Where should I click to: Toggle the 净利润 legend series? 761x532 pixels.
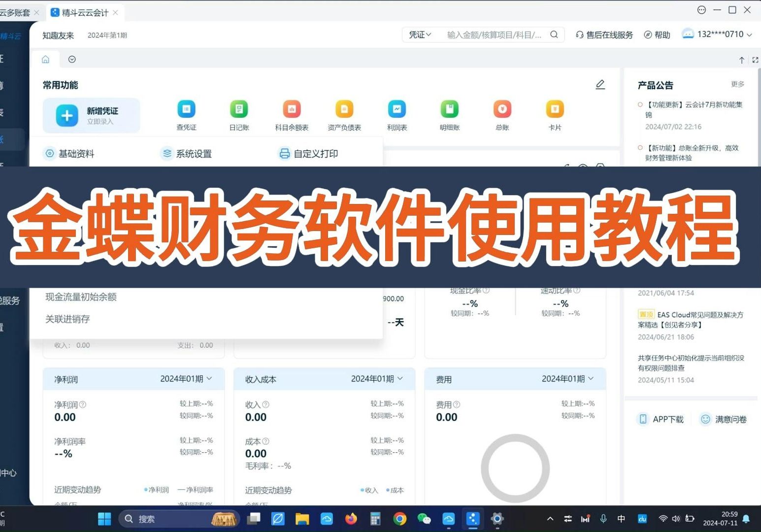coord(156,490)
